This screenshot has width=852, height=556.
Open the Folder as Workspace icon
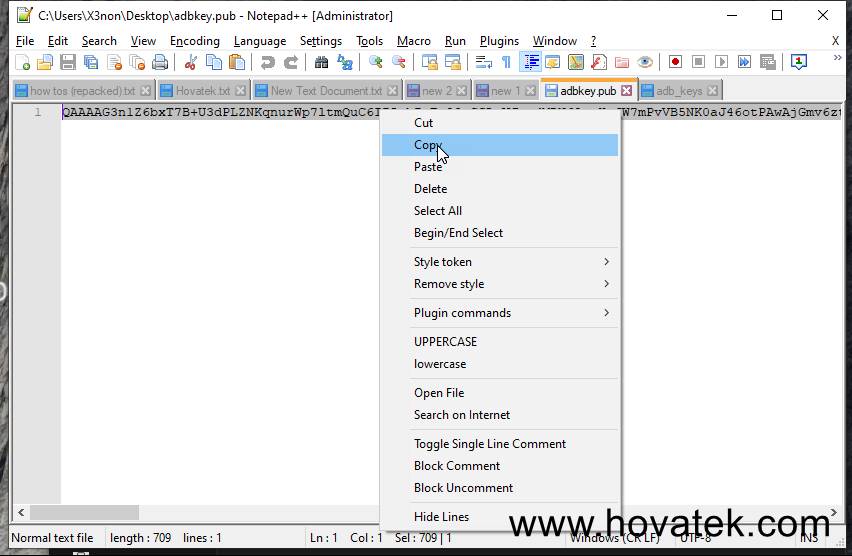[622, 63]
